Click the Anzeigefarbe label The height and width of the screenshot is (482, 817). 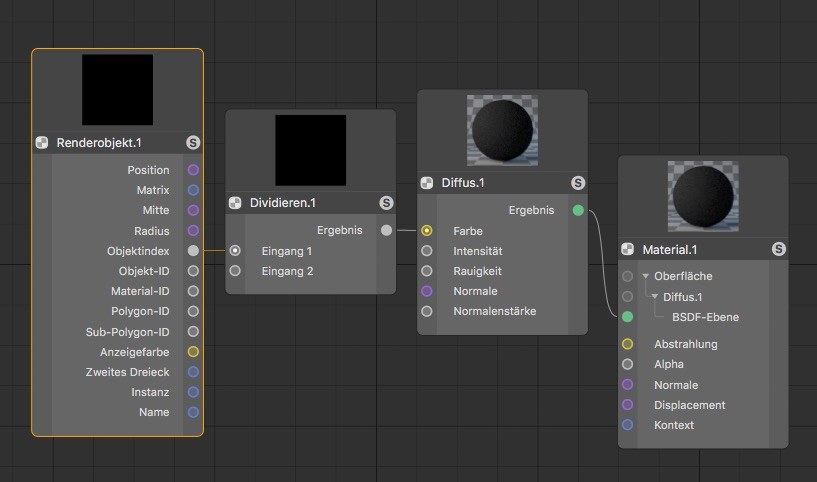(134, 352)
